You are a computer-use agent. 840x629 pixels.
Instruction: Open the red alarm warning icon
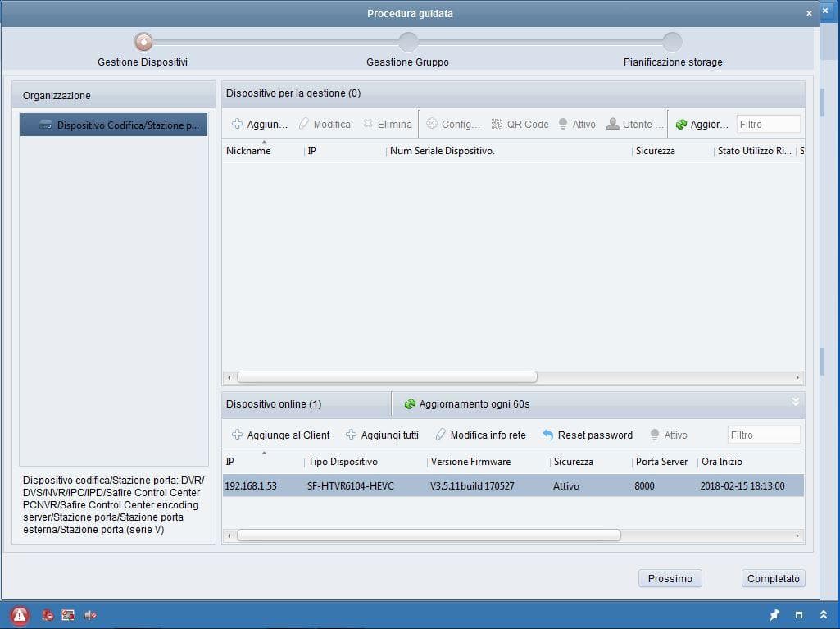20,615
